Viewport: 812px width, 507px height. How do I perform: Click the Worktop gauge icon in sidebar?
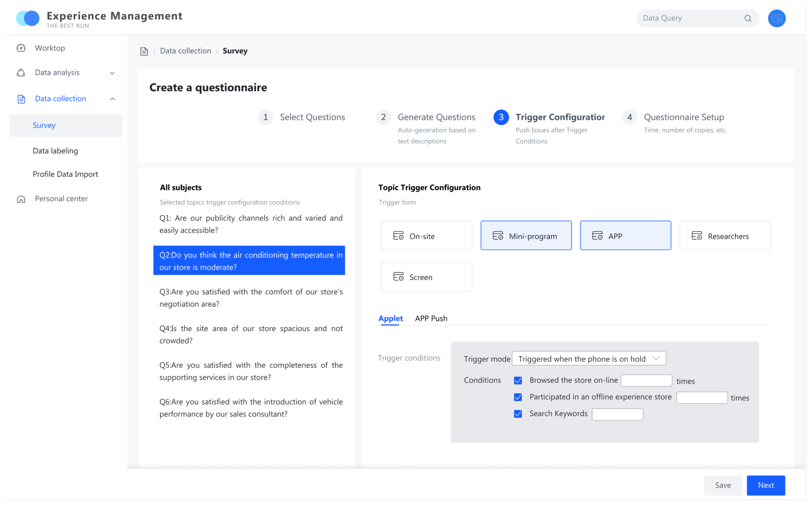point(21,48)
